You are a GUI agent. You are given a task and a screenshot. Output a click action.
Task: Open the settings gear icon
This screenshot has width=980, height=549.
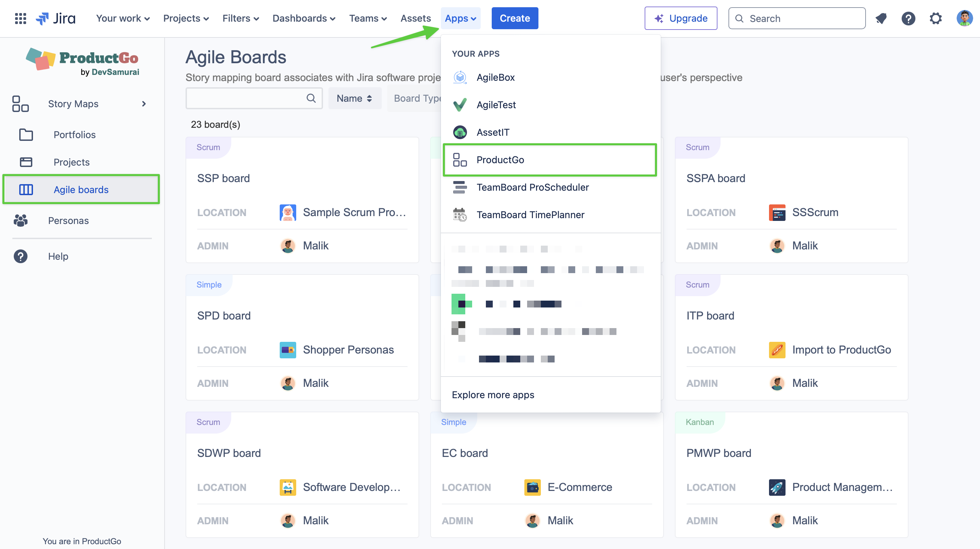tap(935, 18)
